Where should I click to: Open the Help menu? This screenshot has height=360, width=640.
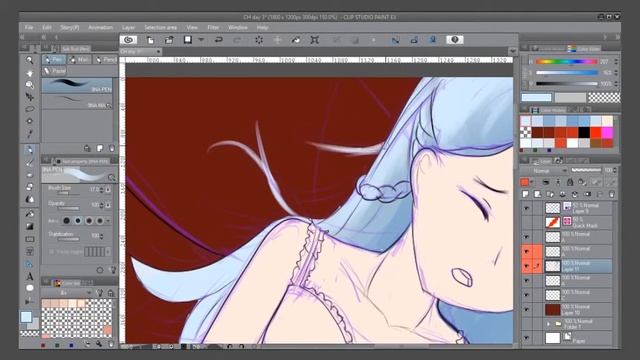(x=262, y=27)
